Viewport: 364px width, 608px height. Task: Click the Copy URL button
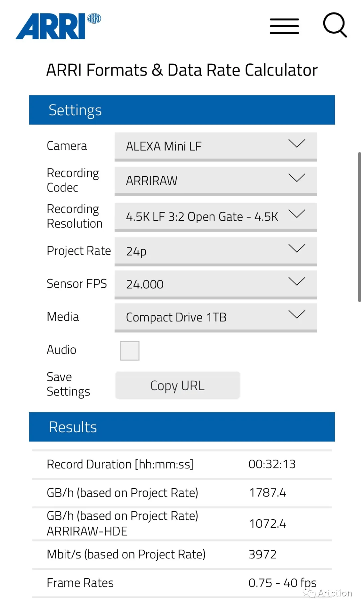coord(178,385)
